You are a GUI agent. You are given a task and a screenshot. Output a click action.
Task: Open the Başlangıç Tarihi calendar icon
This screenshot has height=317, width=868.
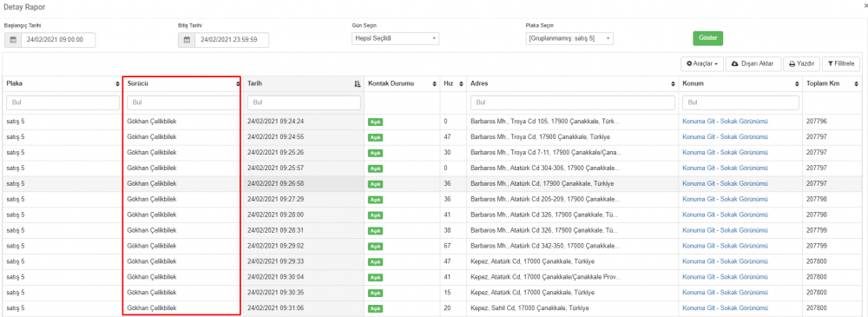pyautogui.click(x=13, y=40)
